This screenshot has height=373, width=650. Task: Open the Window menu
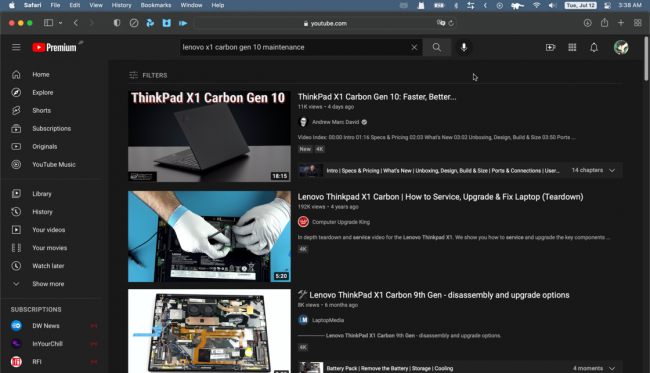pos(191,5)
